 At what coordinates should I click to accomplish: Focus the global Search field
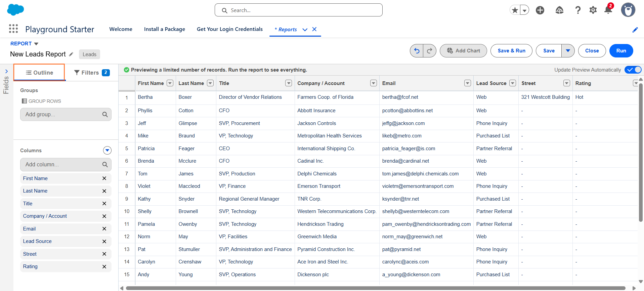(x=299, y=10)
